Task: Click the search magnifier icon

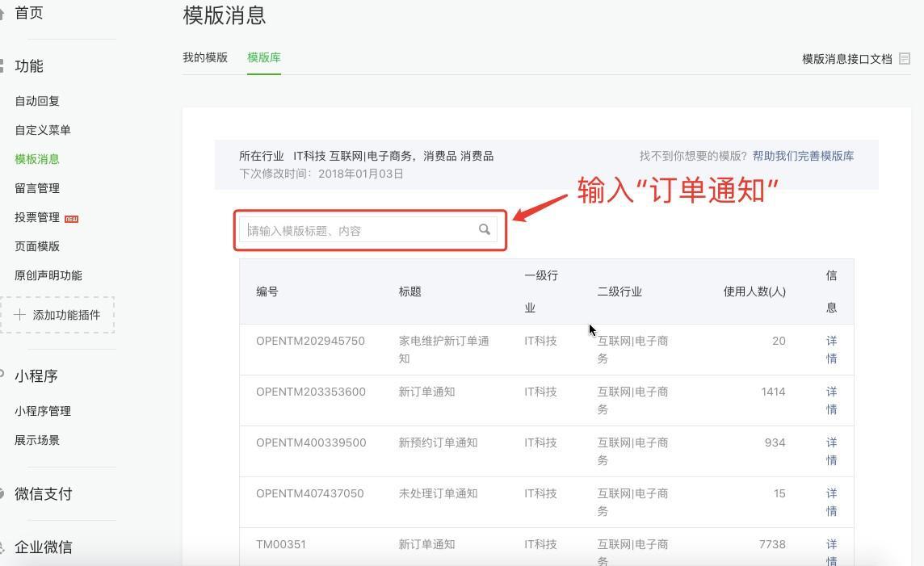Action: click(484, 229)
